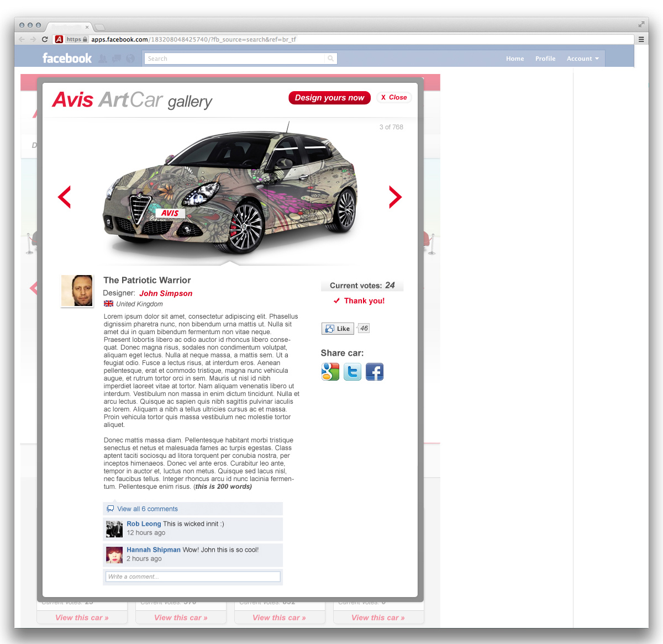Close the ArtCar gallery popup
The width and height of the screenshot is (663, 644).
point(394,97)
